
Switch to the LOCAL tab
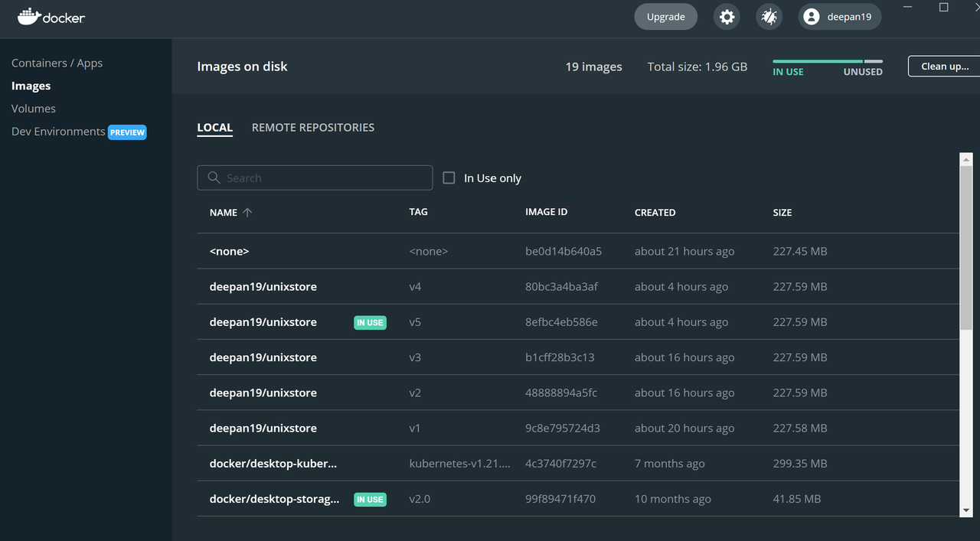(214, 128)
